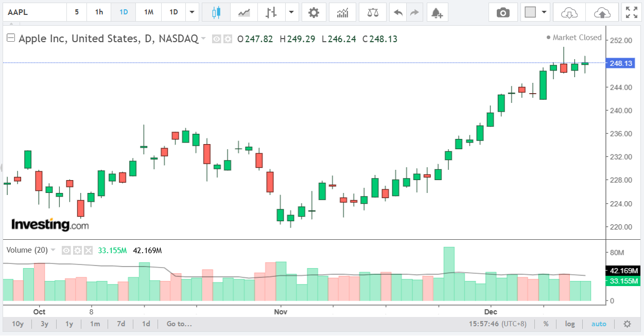Toggle logarithmic scale button

coord(570,324)
